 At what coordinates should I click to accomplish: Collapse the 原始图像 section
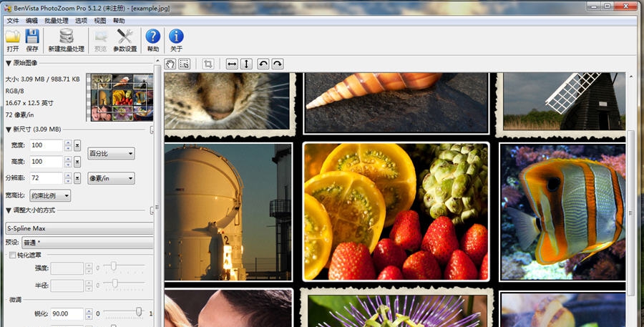8,63
